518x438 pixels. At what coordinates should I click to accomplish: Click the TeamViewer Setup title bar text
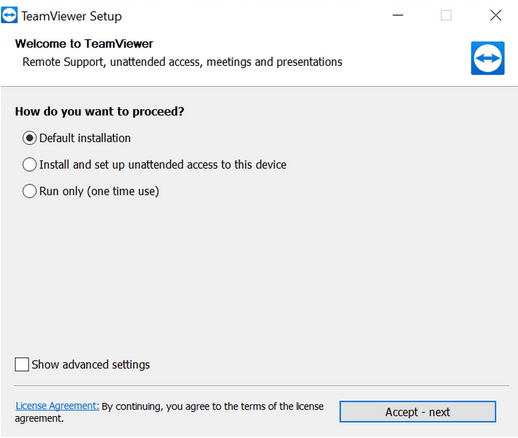pyautogui.click(x=72, y=16)
